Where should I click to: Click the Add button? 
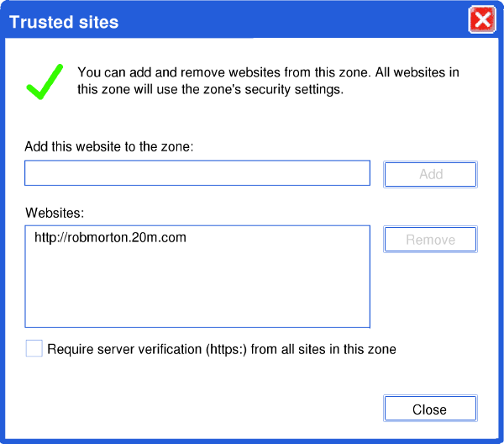[430, 174]
